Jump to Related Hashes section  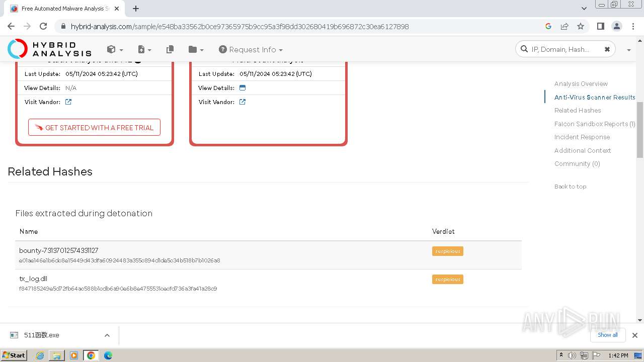coord(578,110)
